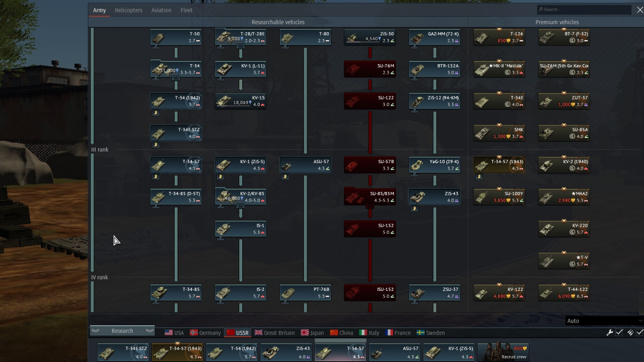
Task: Select the KV-1S research card
Action: [x=241, y=101]
